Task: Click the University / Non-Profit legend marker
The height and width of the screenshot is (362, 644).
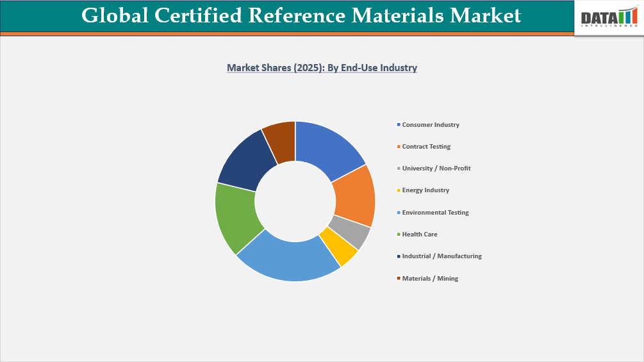Action: pos(399,169)
